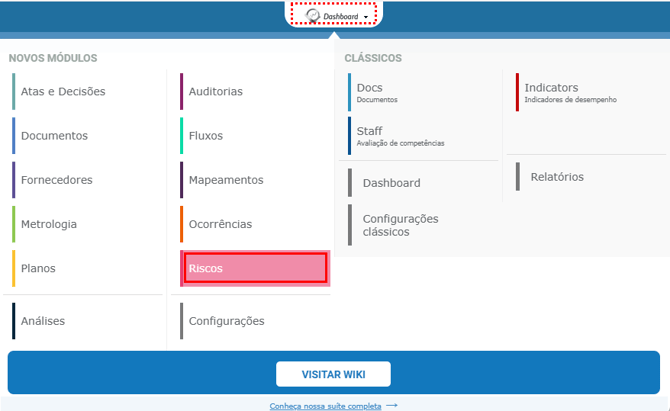Select the highlighted Riscos module
The width and height of the screenshot is (670, 411).
coord(254,268)
